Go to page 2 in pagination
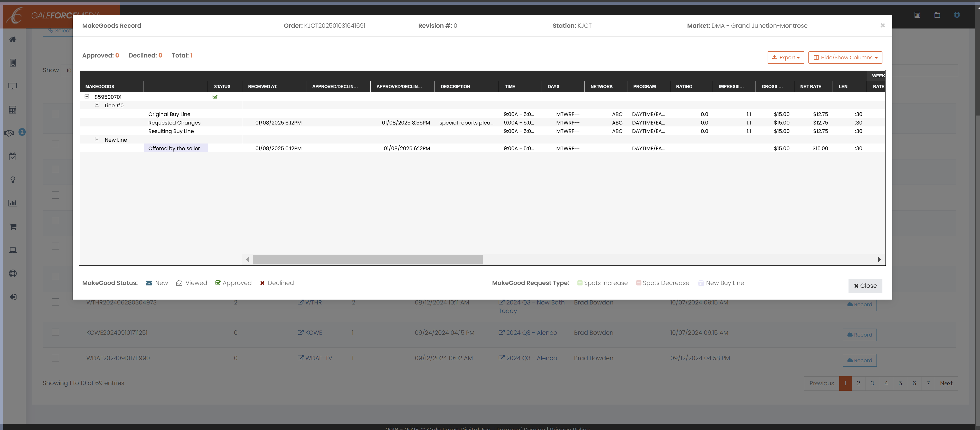980x430 pixels. (858, 383)
